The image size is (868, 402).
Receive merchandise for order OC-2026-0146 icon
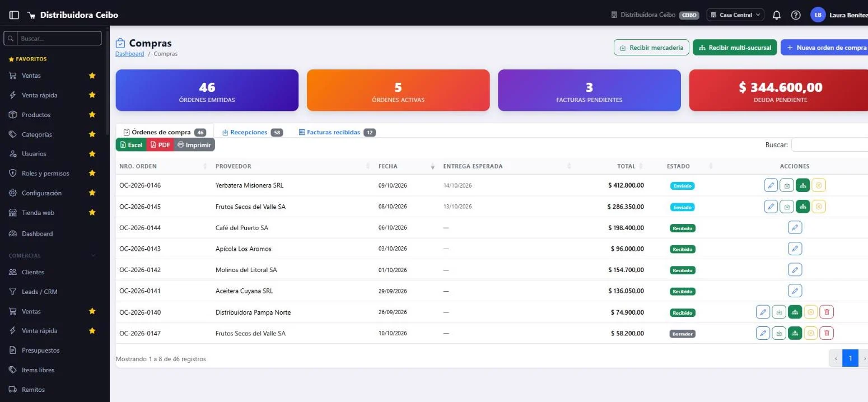coord(787,185)
